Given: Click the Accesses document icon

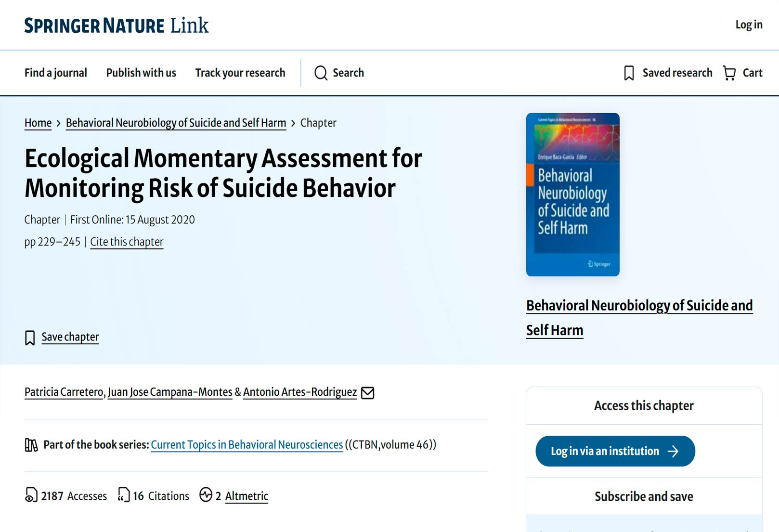Looking at the screenshot, I should click(x=31, y=495).
